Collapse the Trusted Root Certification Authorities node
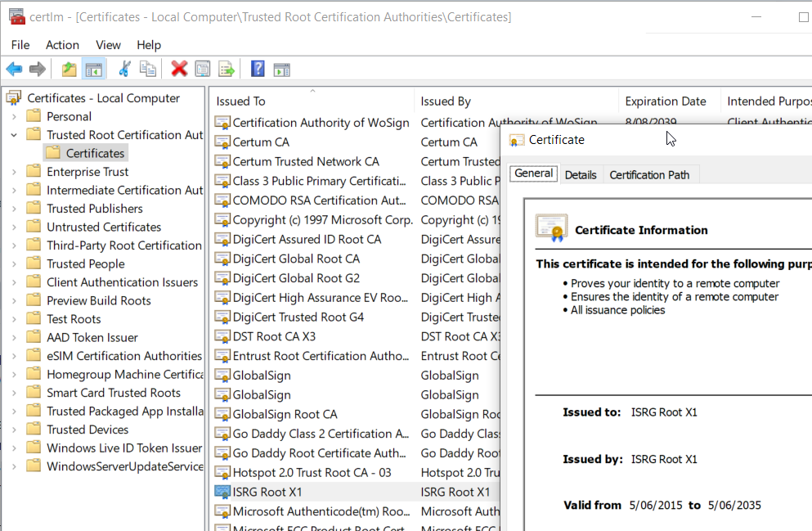This screenshot has width=812, height=531. [x=14, y=135]
